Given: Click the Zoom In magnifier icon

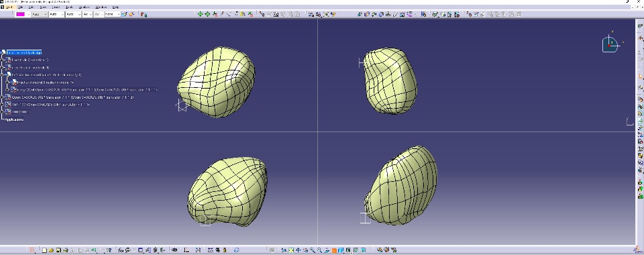Looking at the screenshot, I should coord(313,250).
